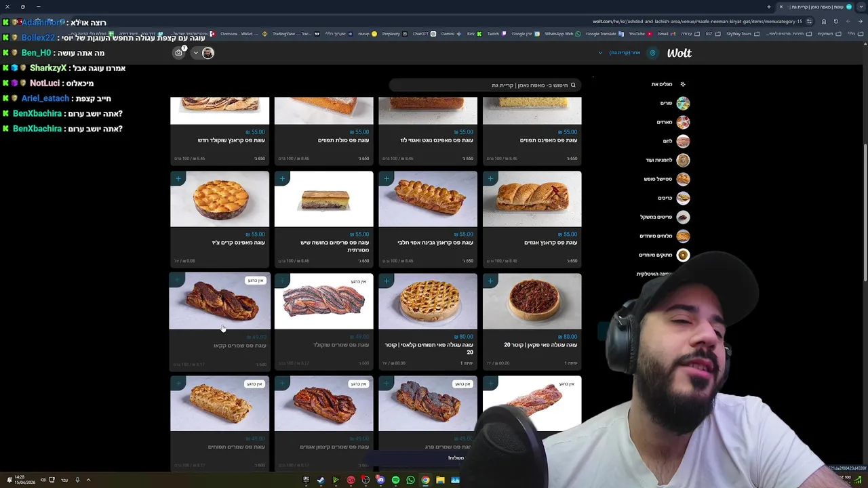Open the Wolt home logo

pyautogui.click(x=679, y=53)
